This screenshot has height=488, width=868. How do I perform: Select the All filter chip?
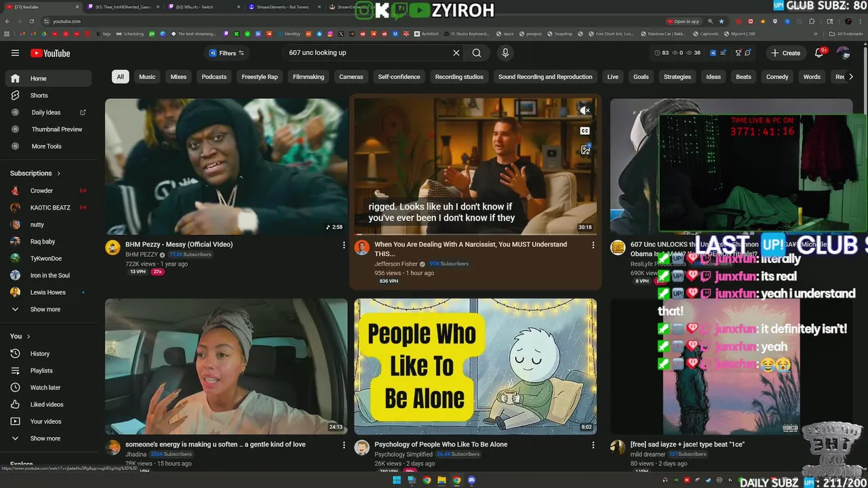pos(120,77)
